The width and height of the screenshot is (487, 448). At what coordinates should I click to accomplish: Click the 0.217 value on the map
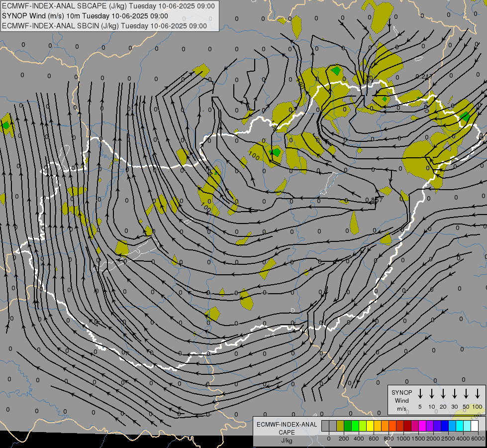pos(424,77)
